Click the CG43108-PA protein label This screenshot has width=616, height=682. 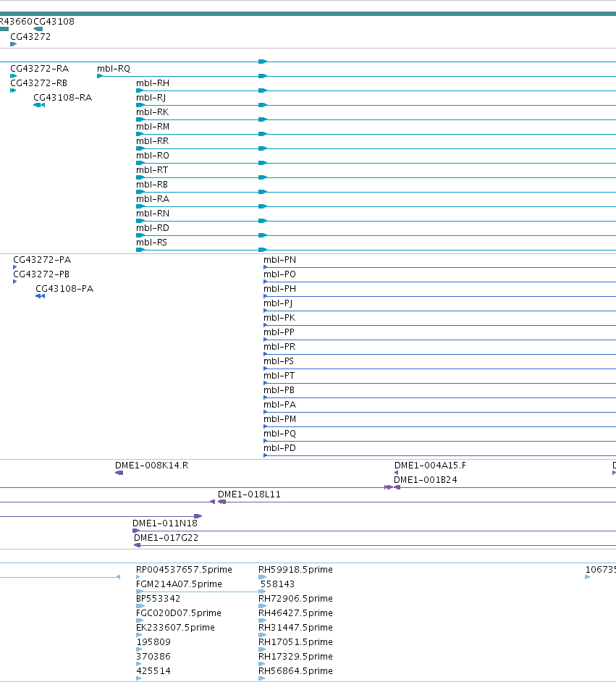point(64,288)
